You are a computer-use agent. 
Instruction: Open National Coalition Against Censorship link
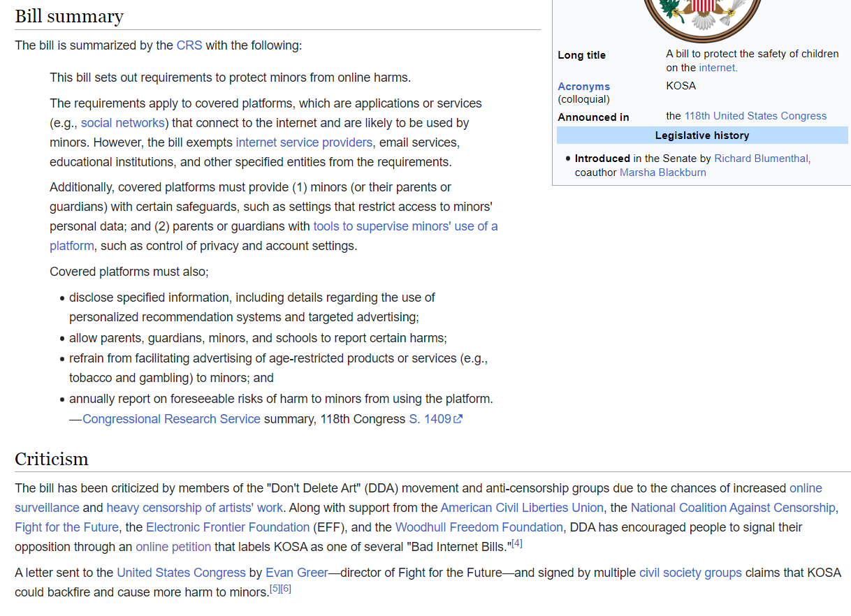733,508
